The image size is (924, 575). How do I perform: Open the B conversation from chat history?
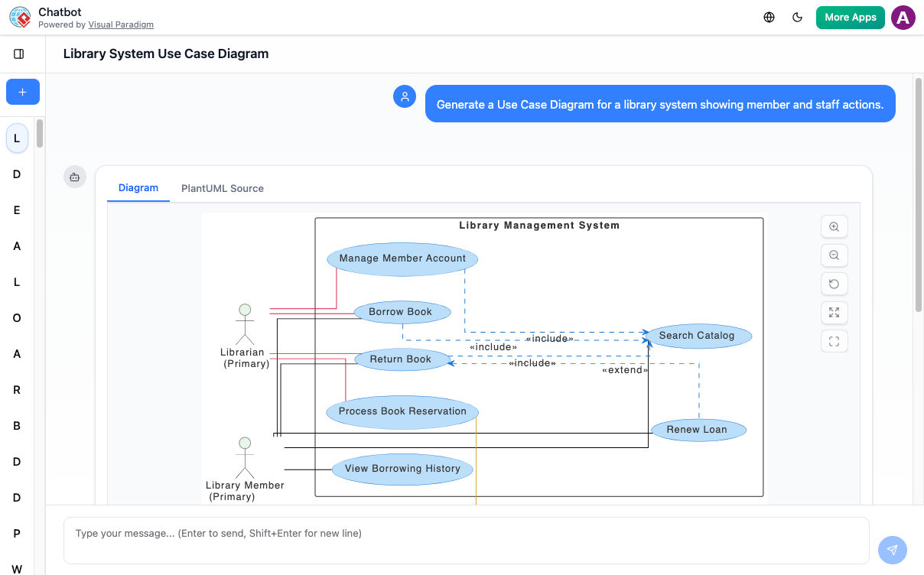pos(16,425)
